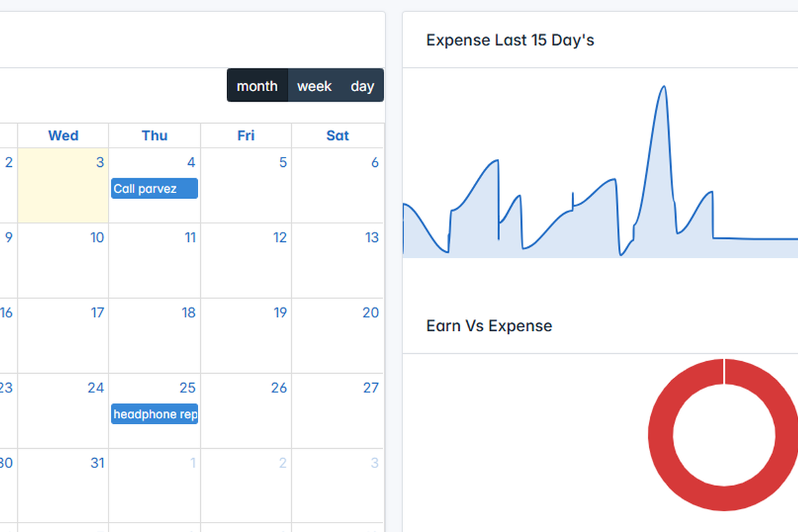Switch calendar to day view
The width and height of the screenshot is (798, 532).
point(362,86)
